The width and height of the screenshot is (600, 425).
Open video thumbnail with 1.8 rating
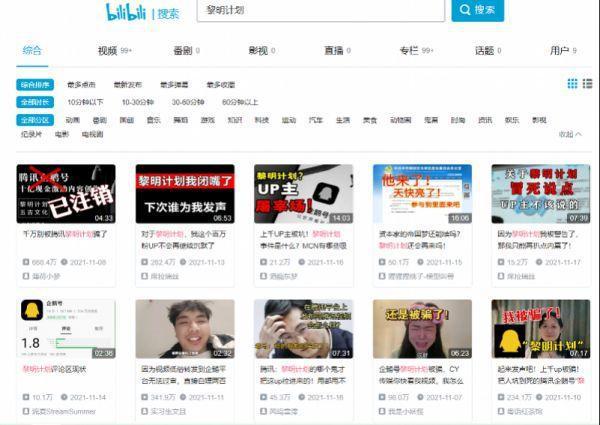66,329
